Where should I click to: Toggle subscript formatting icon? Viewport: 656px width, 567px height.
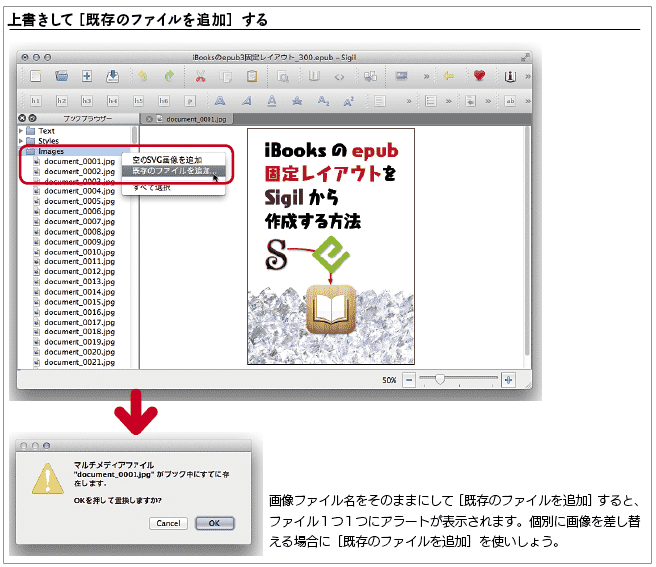coord(323,101)
